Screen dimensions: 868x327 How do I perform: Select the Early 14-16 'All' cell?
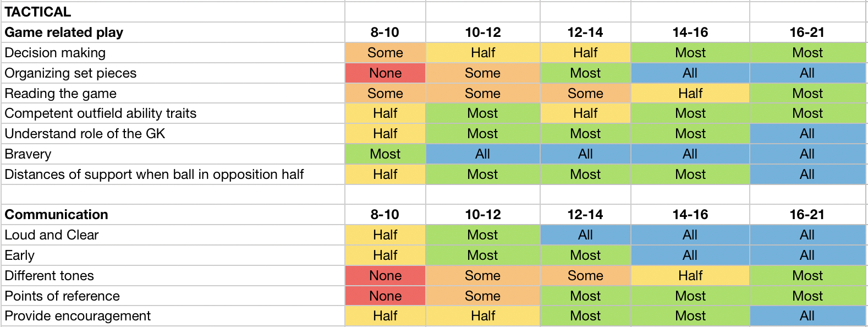coord(690,255)
